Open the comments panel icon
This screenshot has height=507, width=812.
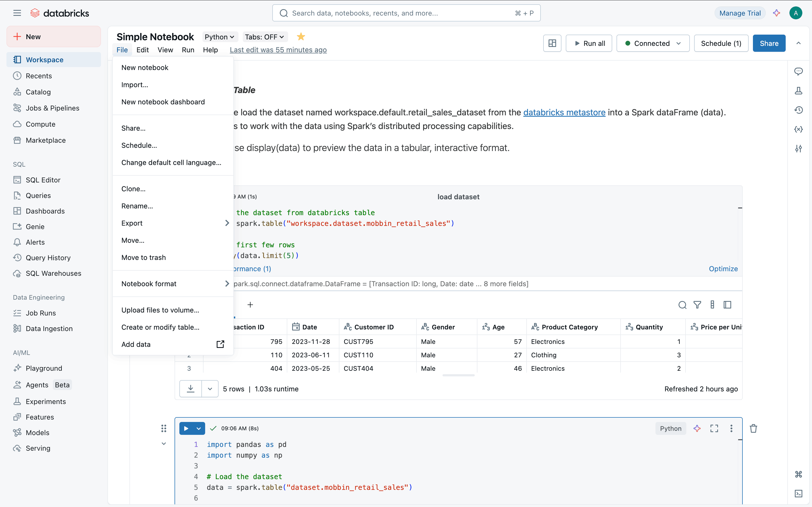click(798, 71)
